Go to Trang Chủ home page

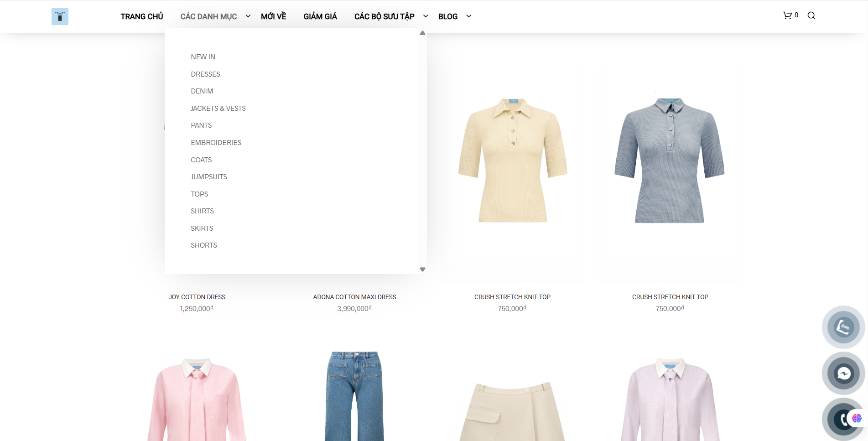point(141,16)
